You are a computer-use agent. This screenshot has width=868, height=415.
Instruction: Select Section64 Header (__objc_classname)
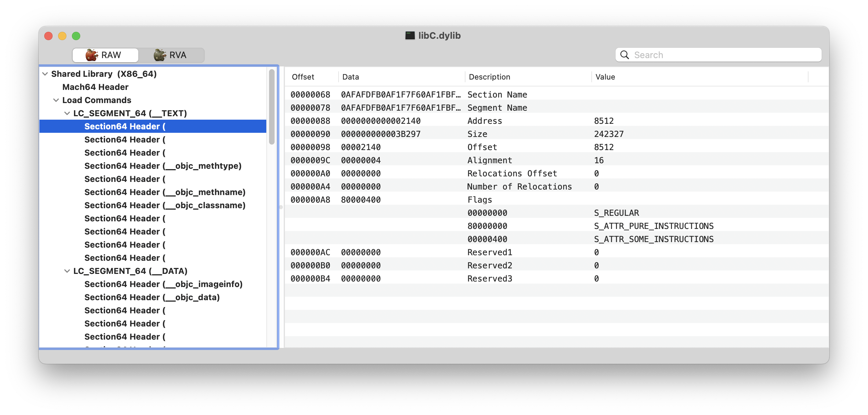(165, 205)
